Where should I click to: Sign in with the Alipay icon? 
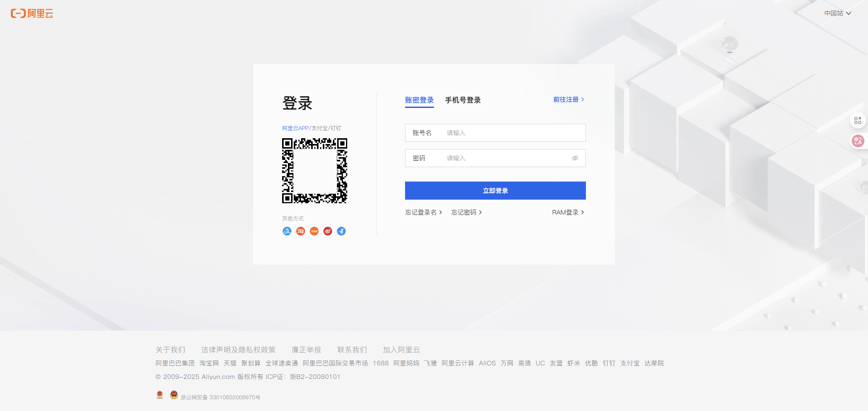(287, 231)
